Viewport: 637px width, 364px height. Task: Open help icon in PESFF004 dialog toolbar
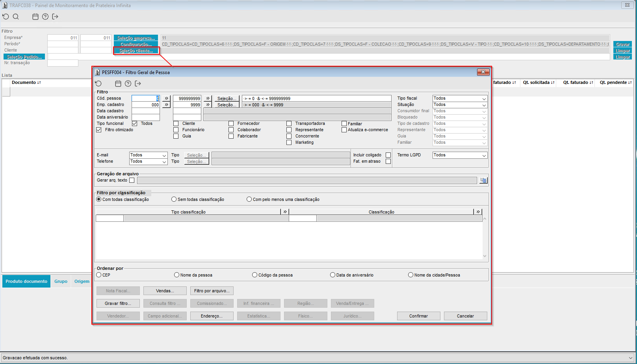tap(128, 84)
